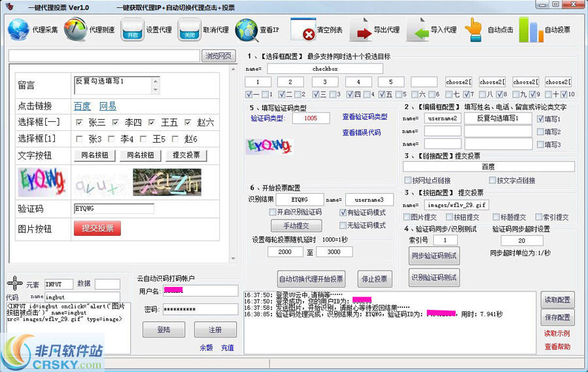
Task: Toggle the 张三 checkbox
Action: [79, 122]
